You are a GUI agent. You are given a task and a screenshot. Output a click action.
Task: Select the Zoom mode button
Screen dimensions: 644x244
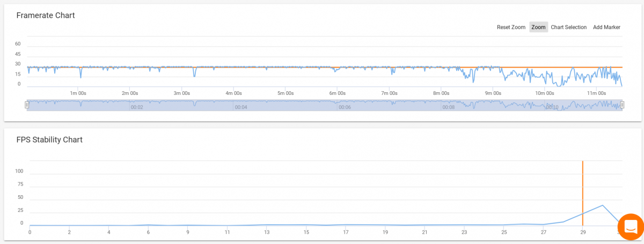[538, 27]
